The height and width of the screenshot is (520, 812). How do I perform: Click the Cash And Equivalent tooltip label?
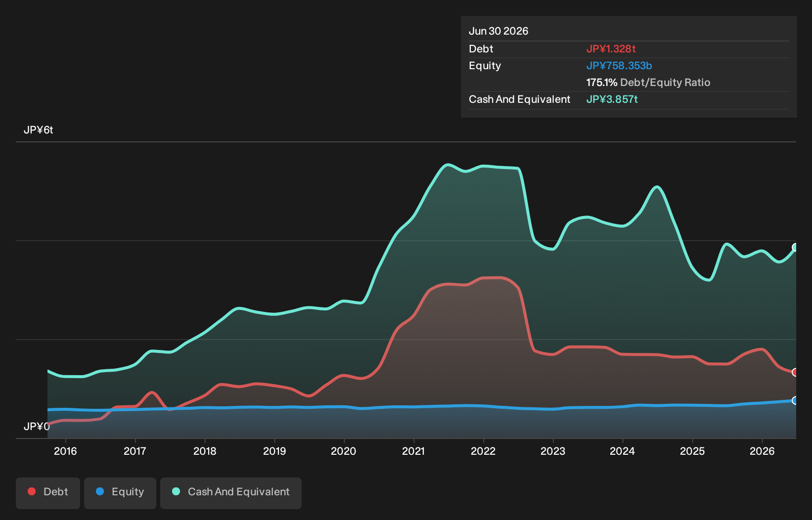520,99
